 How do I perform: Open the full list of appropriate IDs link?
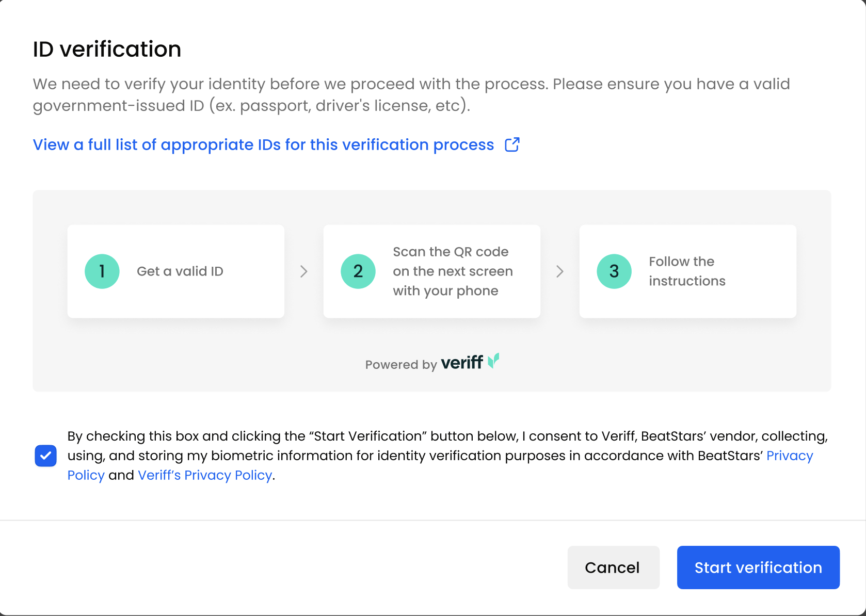click(x=263, y=145)
